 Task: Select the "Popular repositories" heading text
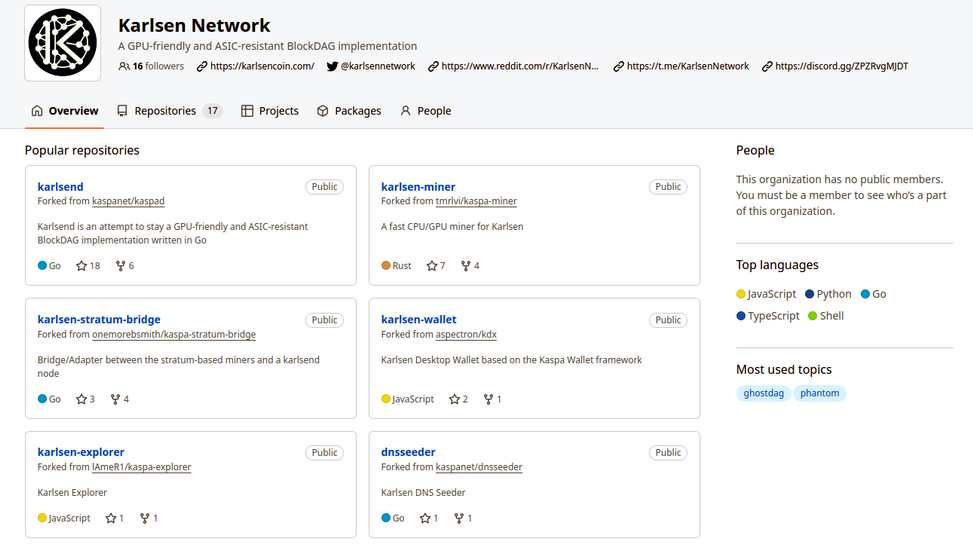tap(82, 150)
